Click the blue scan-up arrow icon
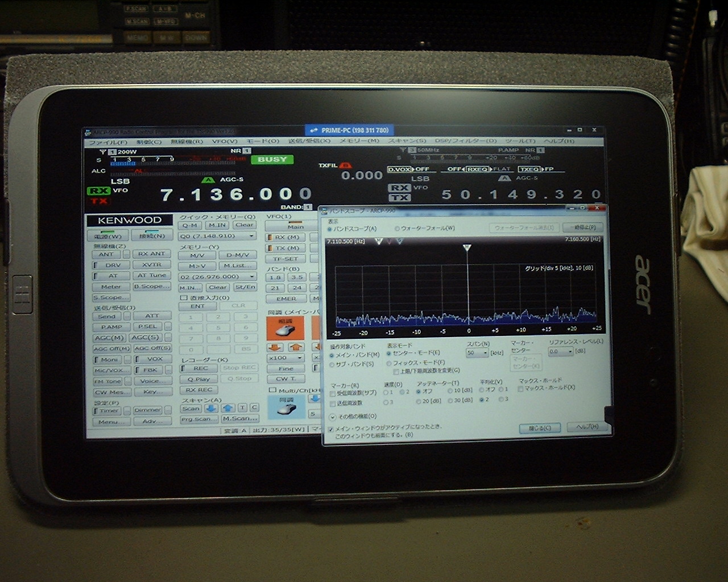The width and height of the screenshot is (728, 582). coord(228,408)
